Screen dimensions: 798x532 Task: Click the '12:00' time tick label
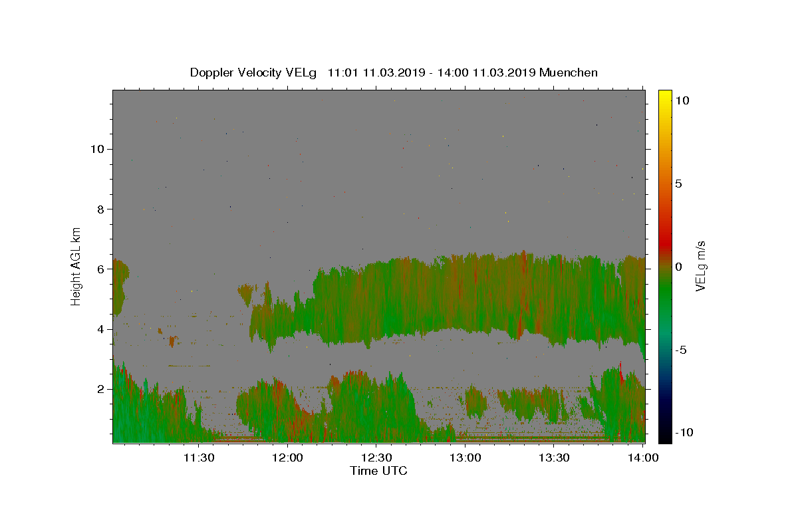tap(288, 457)
